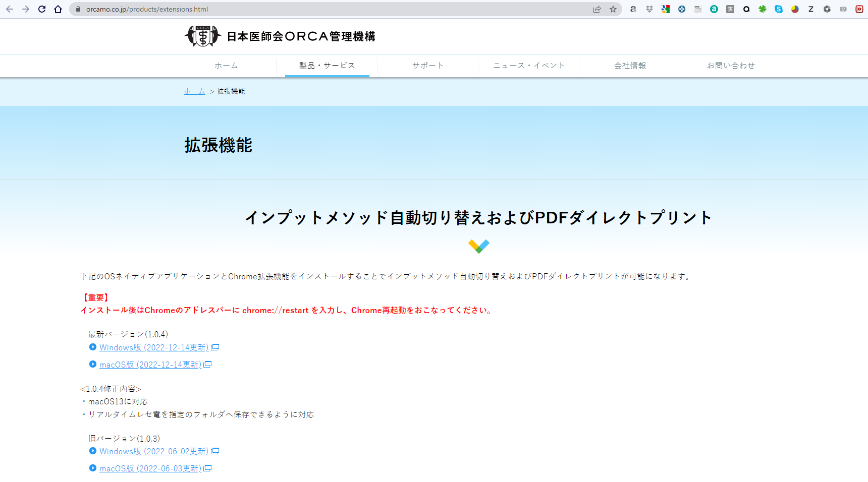Bookmark this page with the star icon
This screenshot has height=482, width=868.
tap(613, 9)
